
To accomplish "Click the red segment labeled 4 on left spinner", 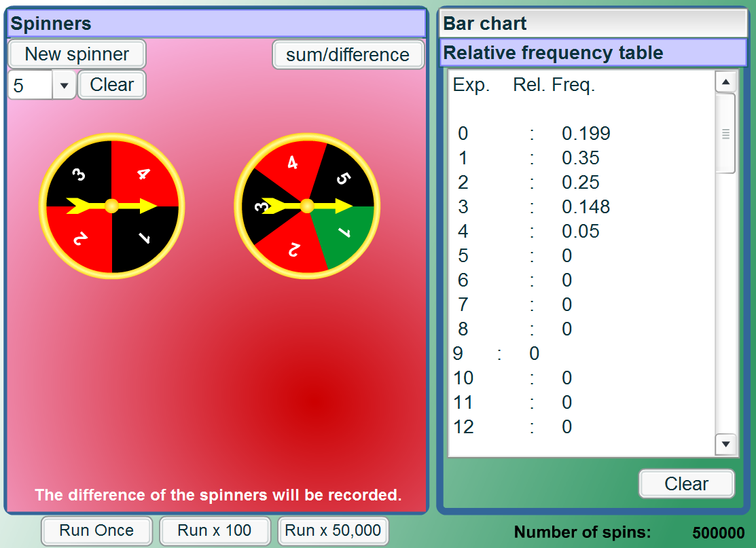I will point(143,173).
